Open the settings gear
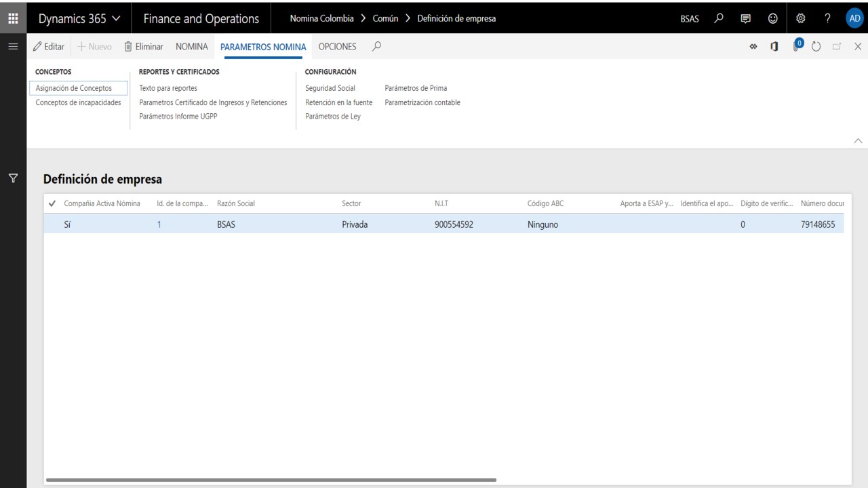This screenshot has width=868, height=488. tap(800, 18)
